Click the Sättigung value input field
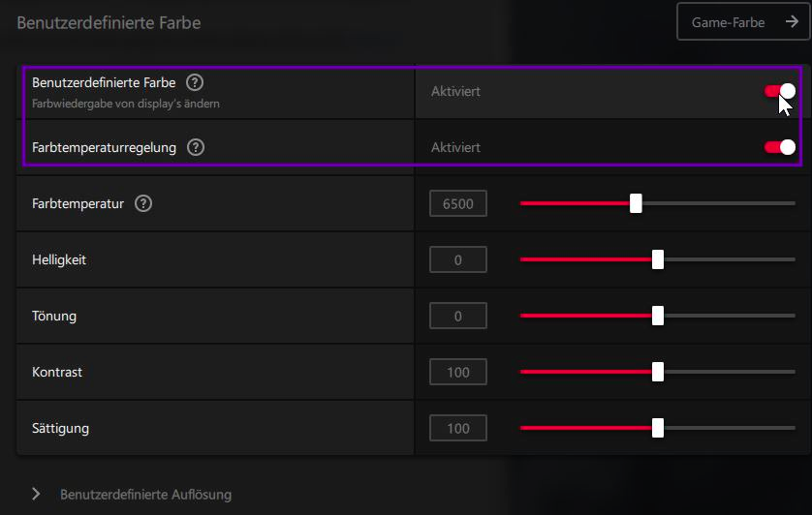Viewport: 812px width, 515px height. coord(458,428)
